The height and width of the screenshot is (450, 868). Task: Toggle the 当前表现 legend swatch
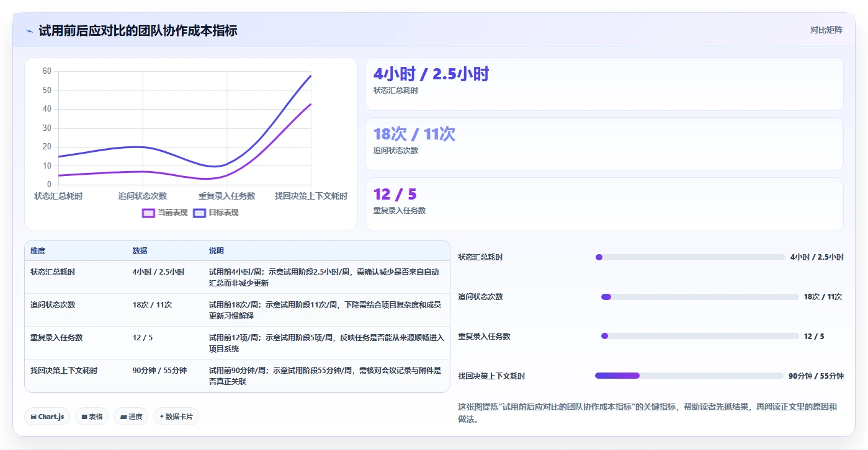tap(148, 213)
